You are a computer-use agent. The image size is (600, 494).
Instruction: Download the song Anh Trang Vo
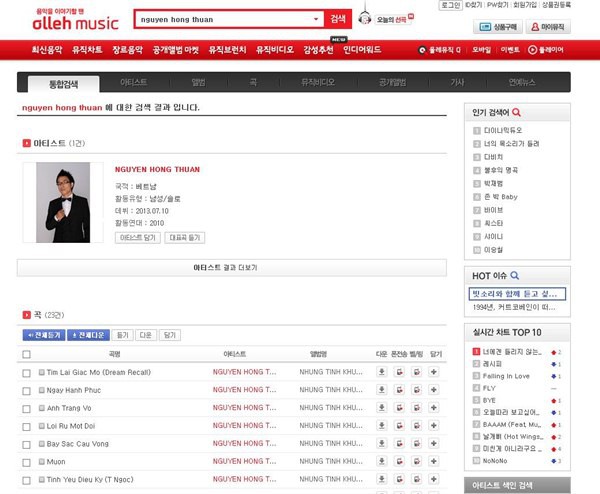(382, 408)
